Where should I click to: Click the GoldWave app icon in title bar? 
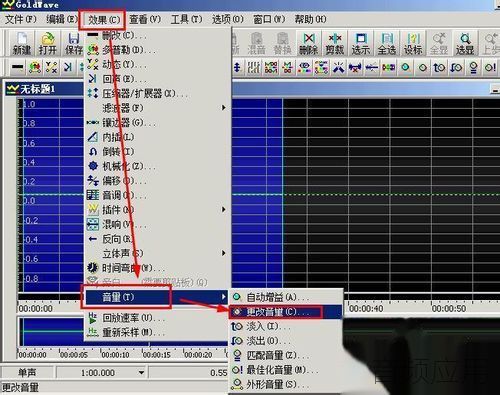pyautogui.click(x=7, y=4)
